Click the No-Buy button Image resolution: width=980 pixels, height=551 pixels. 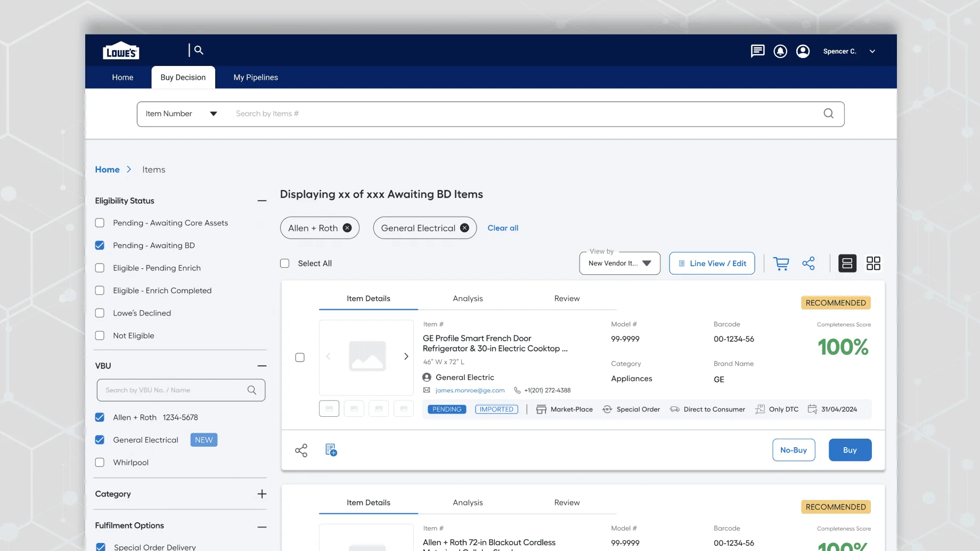click(x=794, y=450)
